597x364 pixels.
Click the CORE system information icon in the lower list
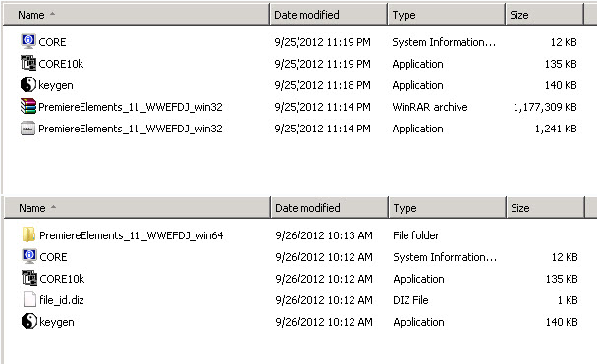coord(29,256)
